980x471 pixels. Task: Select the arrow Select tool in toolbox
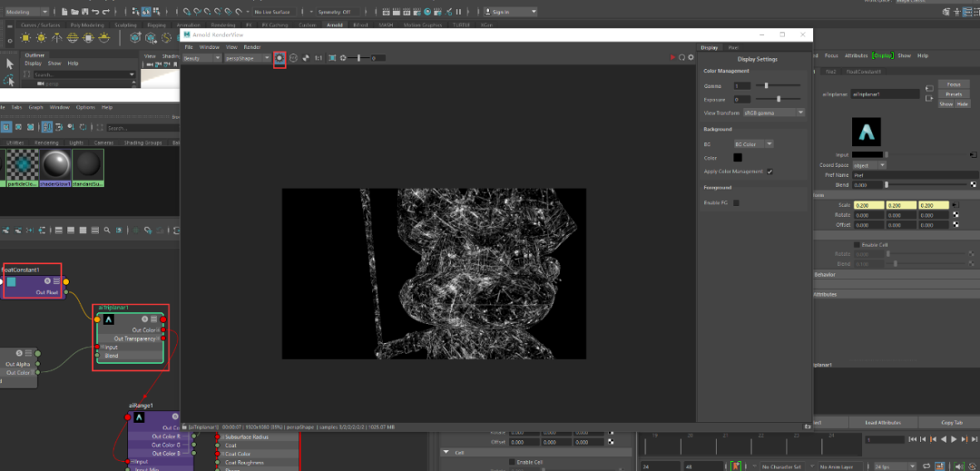click(x=9, y=64)
